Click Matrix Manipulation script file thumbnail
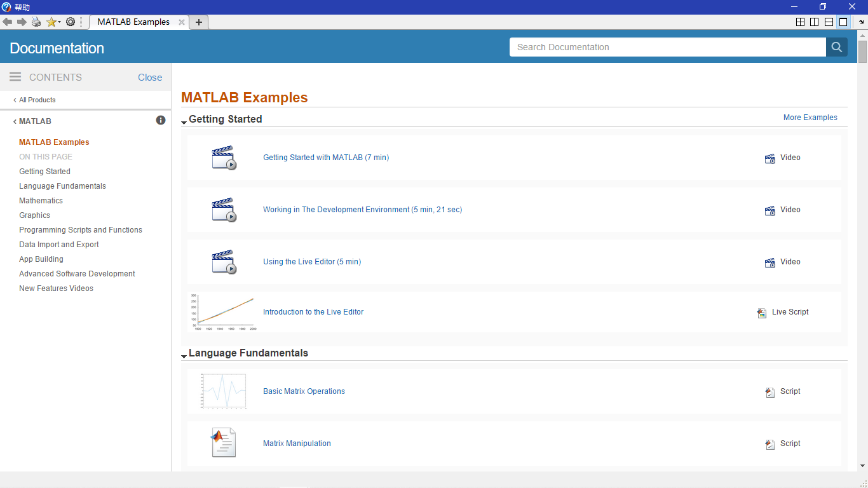This screenshot has width=868, height=488. 224,443
